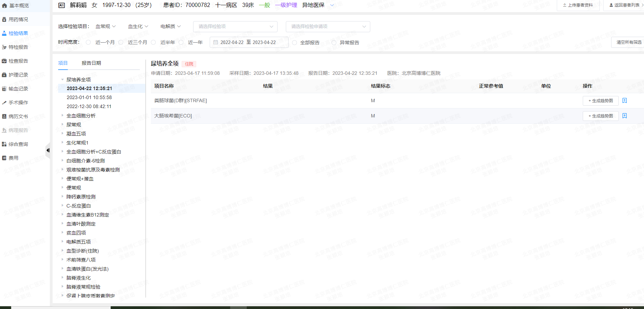Open 检查报告 in the sidebar
This screenshot has height=309, width=644.
pos(15,61)
